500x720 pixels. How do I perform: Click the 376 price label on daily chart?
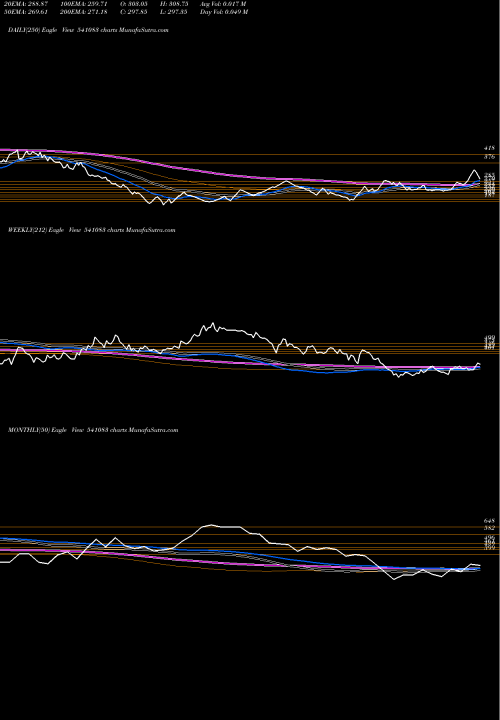point(489,157)
